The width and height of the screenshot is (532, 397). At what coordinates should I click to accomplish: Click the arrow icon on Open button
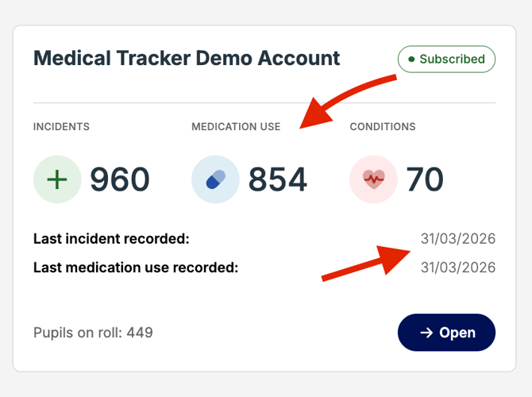(x=426, y=333)
